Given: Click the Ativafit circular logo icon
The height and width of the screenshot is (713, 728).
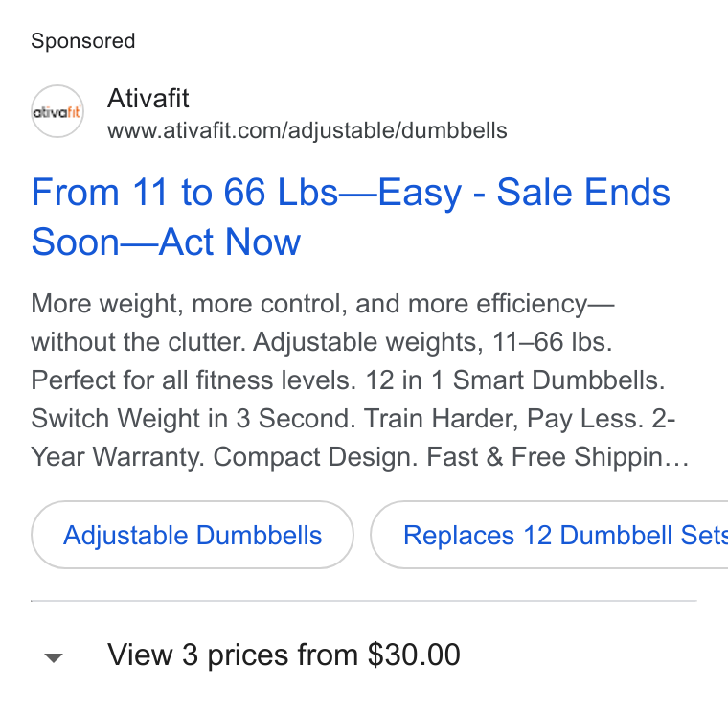Looking at the screenshot, I should click(x=57, y=111).
